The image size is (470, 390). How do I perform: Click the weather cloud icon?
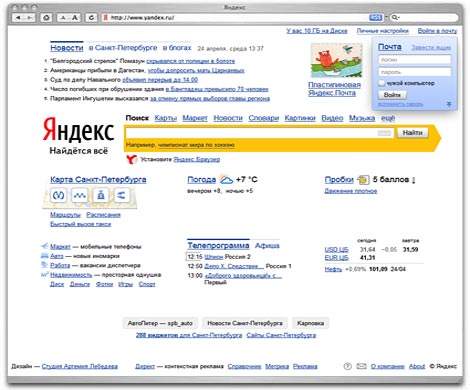click(226, 179)
